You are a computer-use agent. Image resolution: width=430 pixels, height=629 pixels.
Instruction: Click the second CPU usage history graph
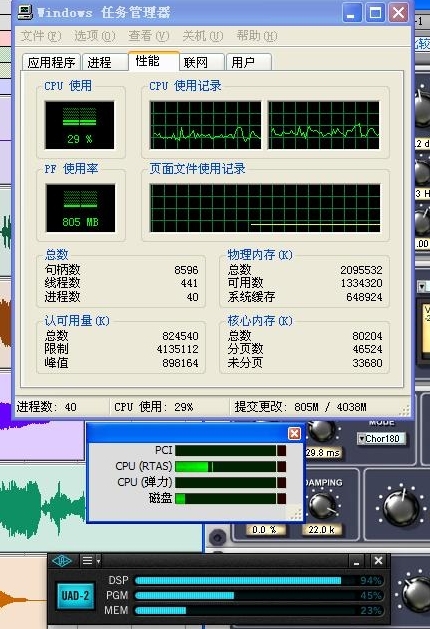(x=324, y=125)
